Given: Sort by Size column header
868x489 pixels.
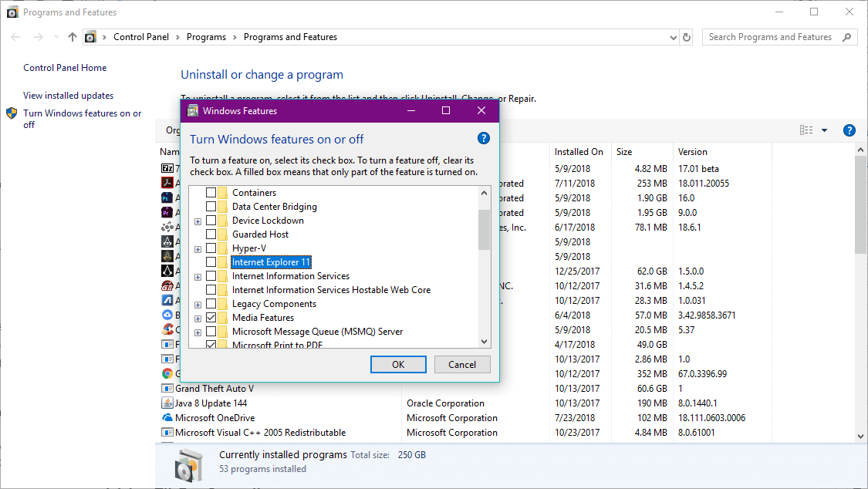Looking at the screenshot, I should (643, 152).
